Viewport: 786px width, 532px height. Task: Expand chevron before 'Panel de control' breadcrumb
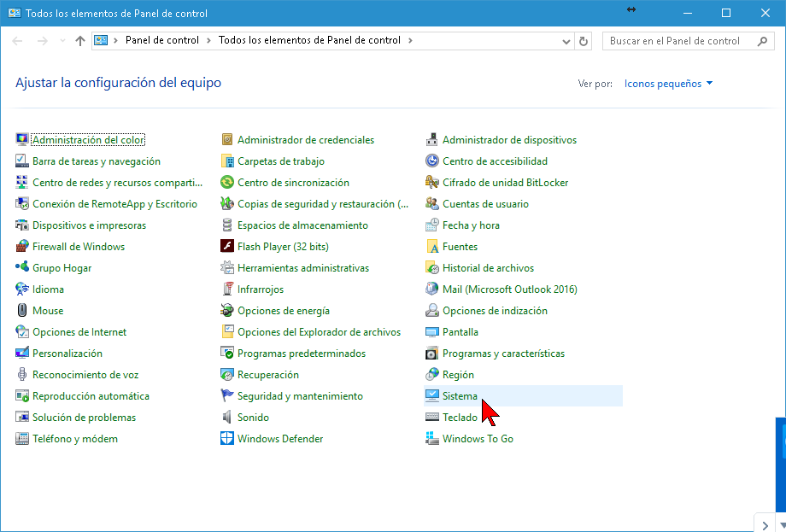coord(116,41)
